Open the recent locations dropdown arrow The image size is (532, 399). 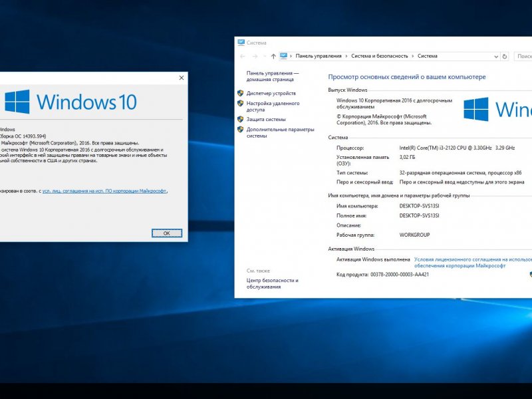point(265,57)
